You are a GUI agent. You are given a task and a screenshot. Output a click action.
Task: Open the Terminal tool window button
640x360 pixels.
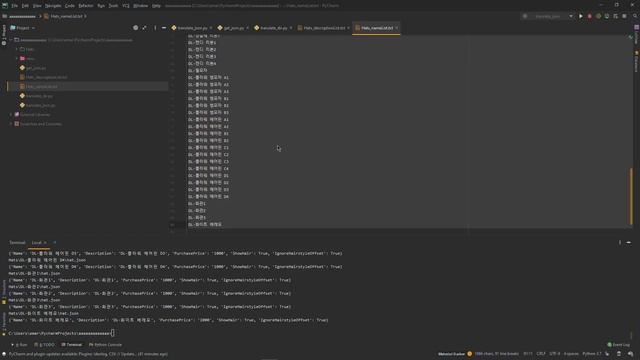(71, 345)
